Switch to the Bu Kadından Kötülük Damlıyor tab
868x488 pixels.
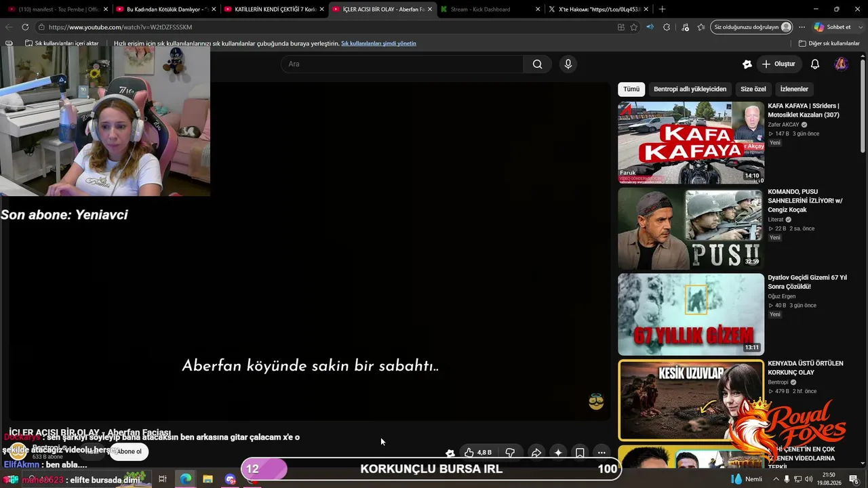coord(165,9)
